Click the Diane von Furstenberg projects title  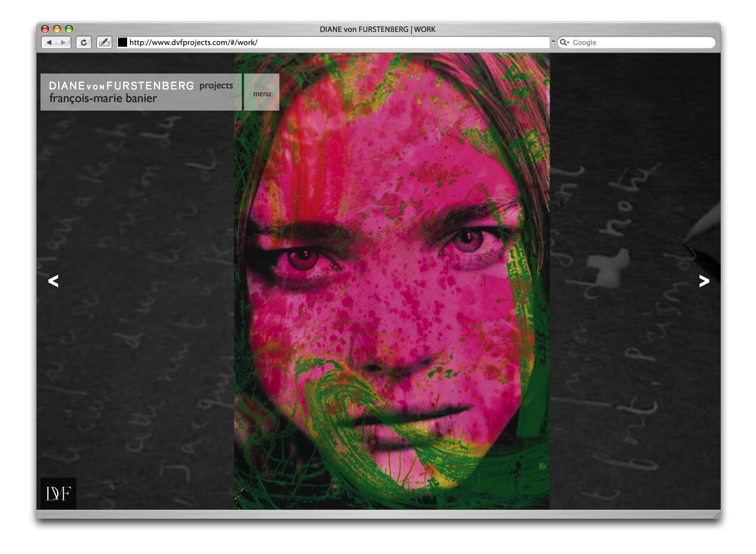tap(141, 85)
